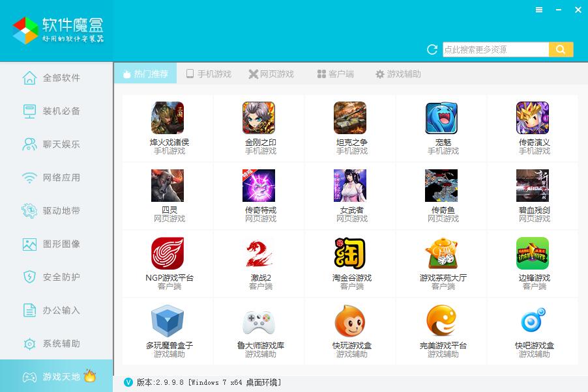Select the 办公输入 document icon

(x=29, y=310)
